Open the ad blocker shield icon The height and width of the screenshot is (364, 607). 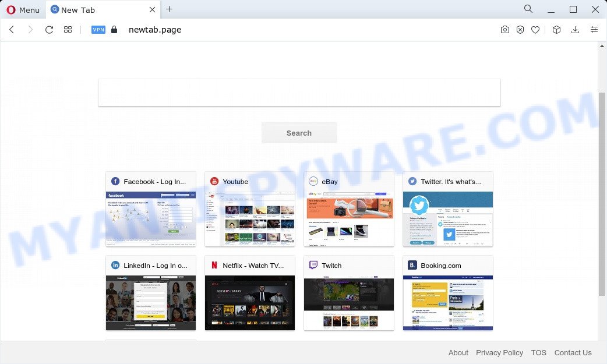coord(520,30)
